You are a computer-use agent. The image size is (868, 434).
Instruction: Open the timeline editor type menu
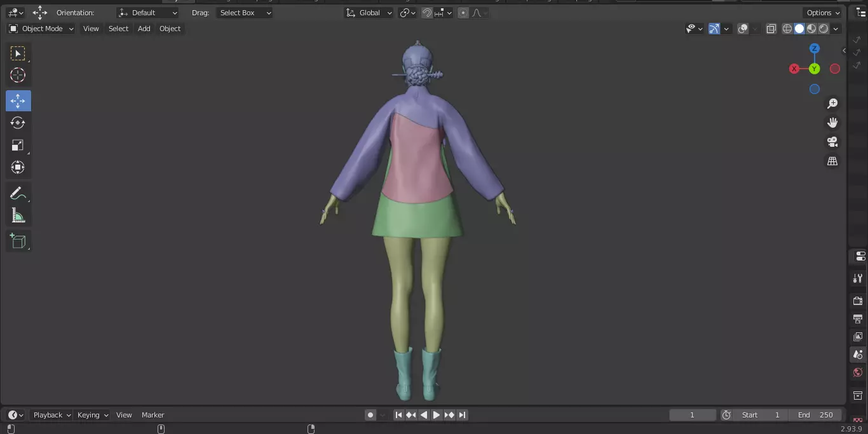[15, 415]
